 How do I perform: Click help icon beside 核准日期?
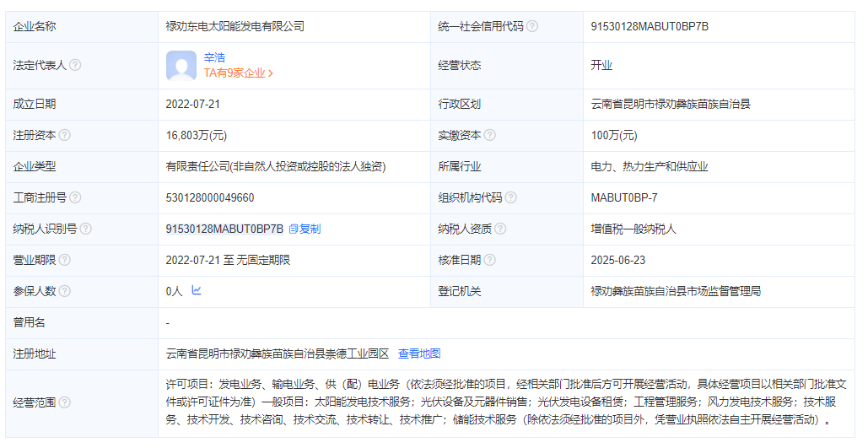pyautogui.click(x=489, y=260)
